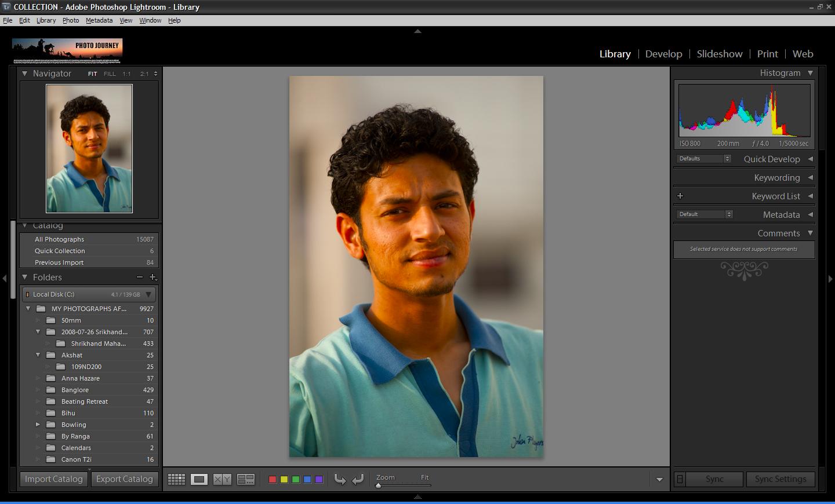835x504 pixels.
Task: Apply the red color label
Action: point(272,479)
